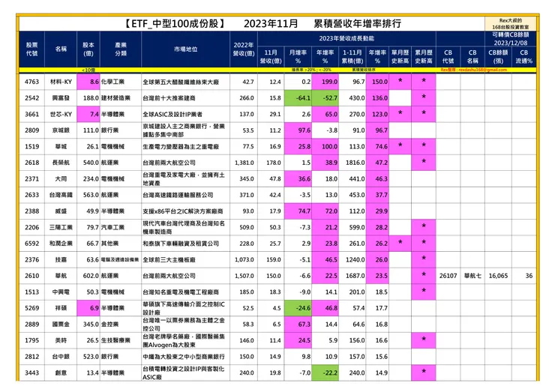Image resolution: width=555 pixels, height=392 pixels.
Task: Select the 銀行業 cell in row 2809
Action: click(x=121, y=130)
